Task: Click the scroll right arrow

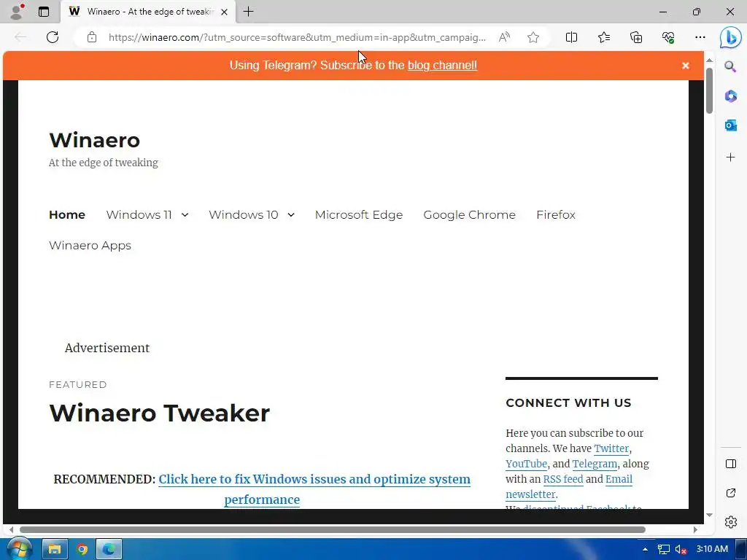Action: point(695,529)
